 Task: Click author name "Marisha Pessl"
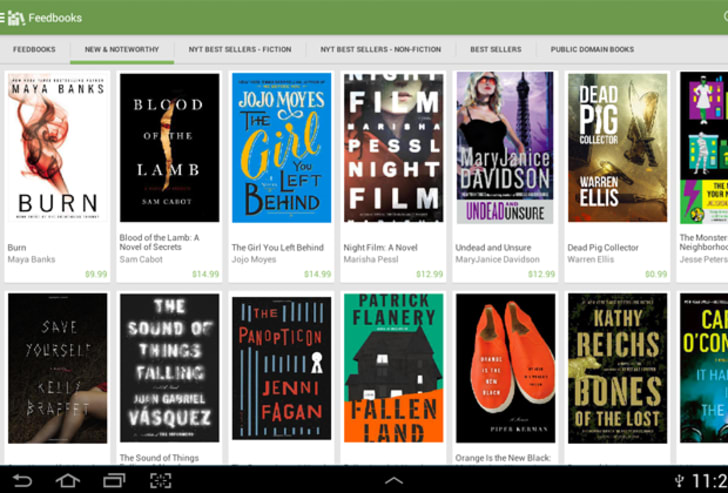tap(371, 259)
